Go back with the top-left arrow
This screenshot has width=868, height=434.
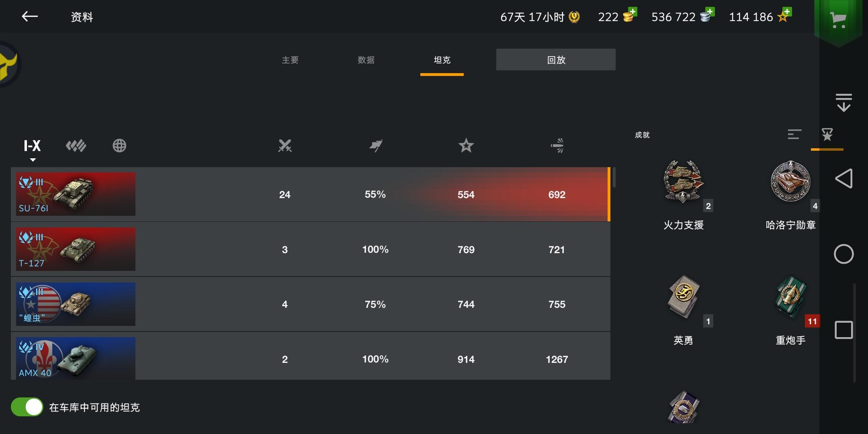29,16
